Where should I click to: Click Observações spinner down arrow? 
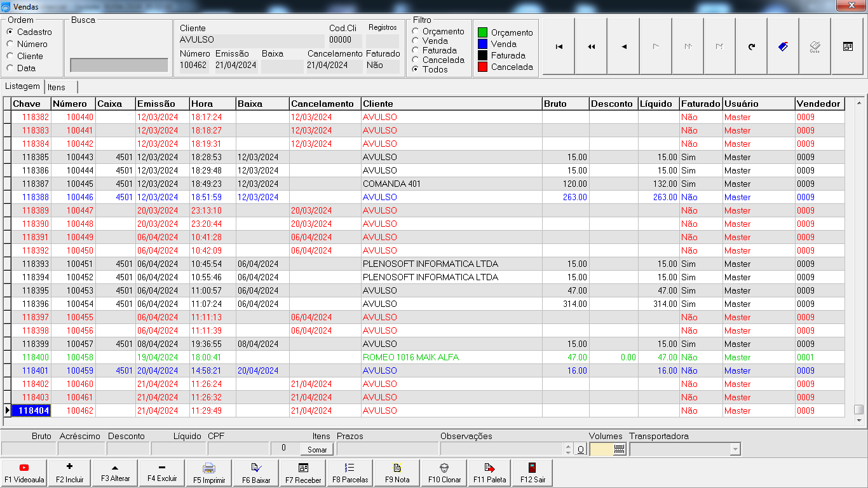click(569, 452)
